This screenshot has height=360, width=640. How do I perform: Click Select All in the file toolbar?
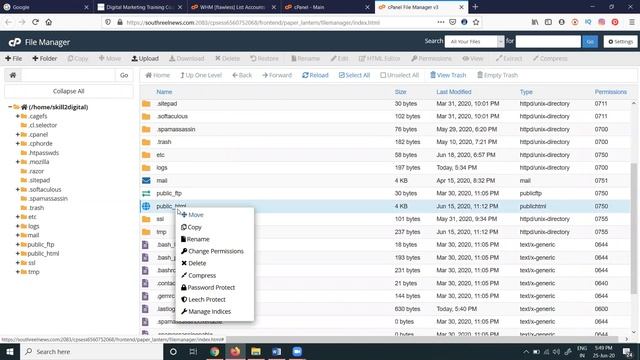[354, 75]
